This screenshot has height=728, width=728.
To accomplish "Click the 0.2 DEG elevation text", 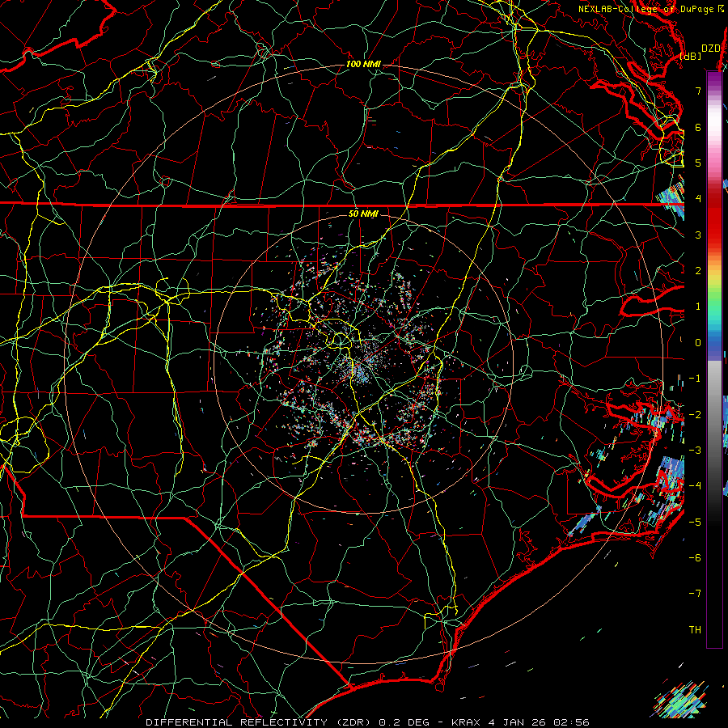I will [x=404, y=722].
